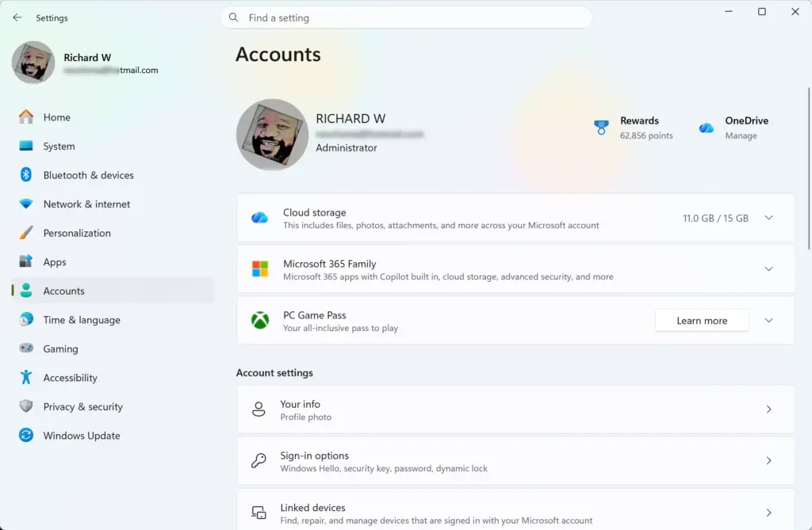Screen dimensions: 812x530
Task: Click the Your info person icon
Action: pyautogui.click(x=259, y=410)
